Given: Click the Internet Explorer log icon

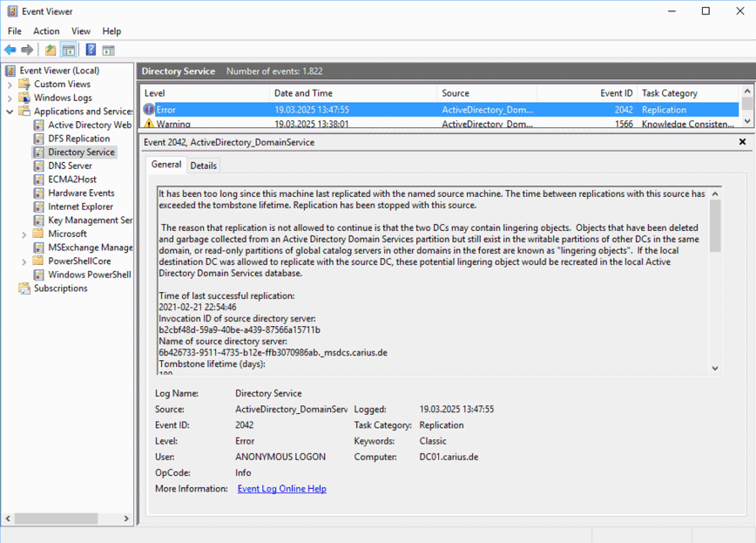Looking at the screenshot, I should [x=39, y=207].
